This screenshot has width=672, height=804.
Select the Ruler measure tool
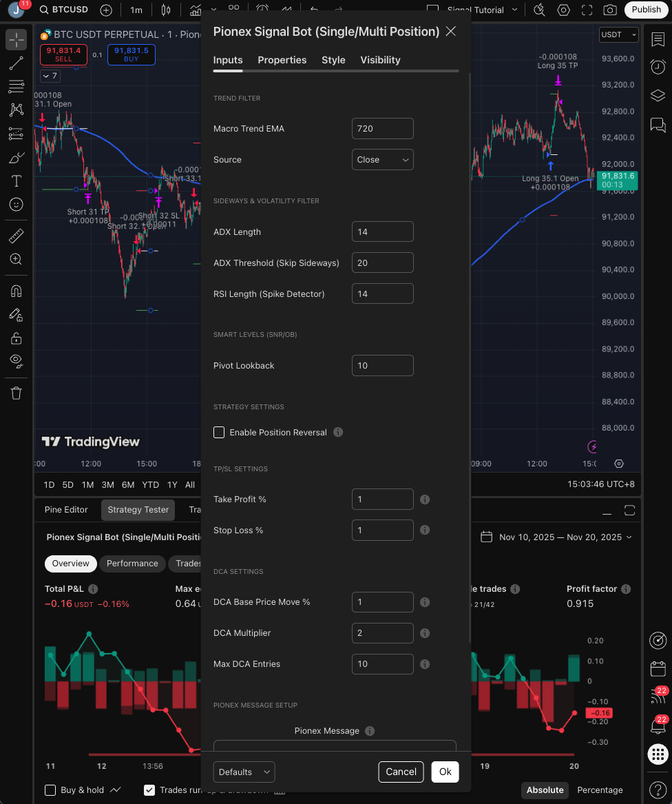17,236
